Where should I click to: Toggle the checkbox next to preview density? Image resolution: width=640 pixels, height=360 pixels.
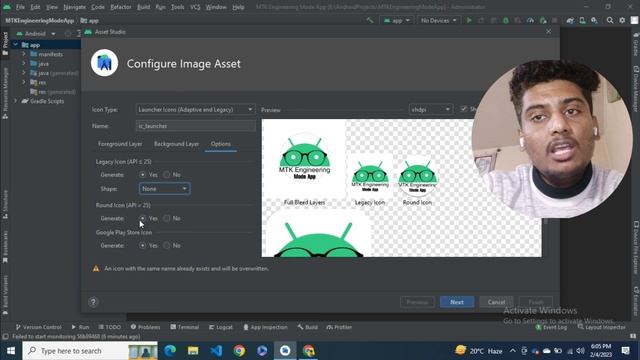tap(464, 109)
